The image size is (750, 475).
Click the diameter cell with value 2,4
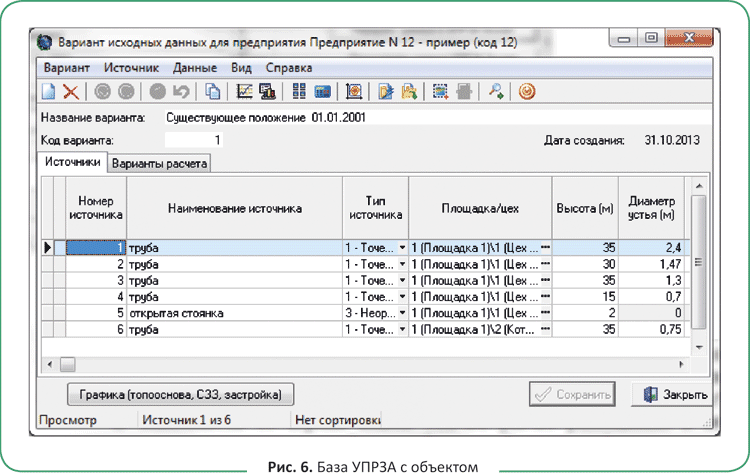pyautogui.click(x=651, y=248)
